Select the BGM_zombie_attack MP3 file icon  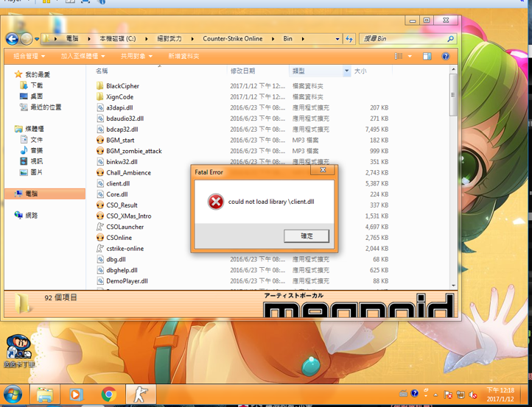(x=99, y=151)
